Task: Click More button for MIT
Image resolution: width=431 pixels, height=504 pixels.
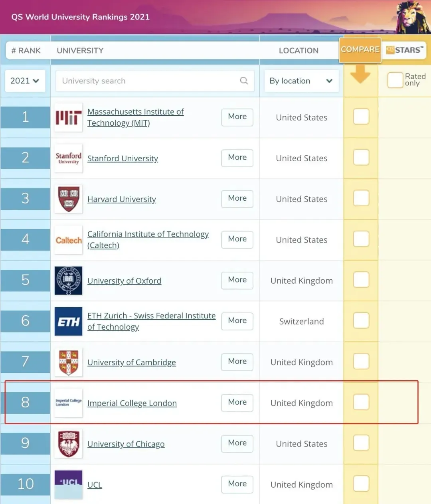Action: pyautogui.click(x=237, y=117)
